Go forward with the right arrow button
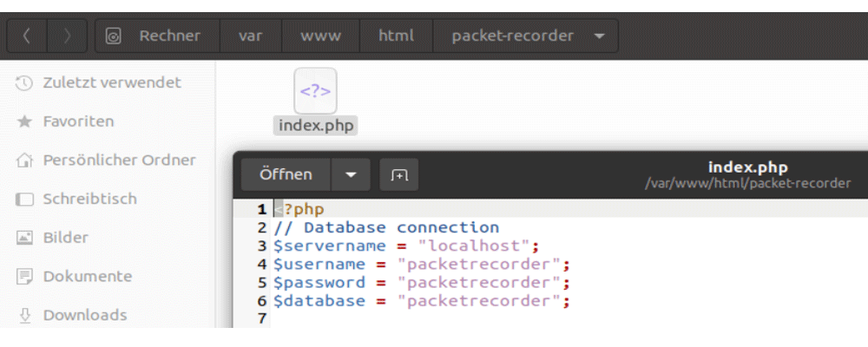868x347 pixels. pos(67,36)
